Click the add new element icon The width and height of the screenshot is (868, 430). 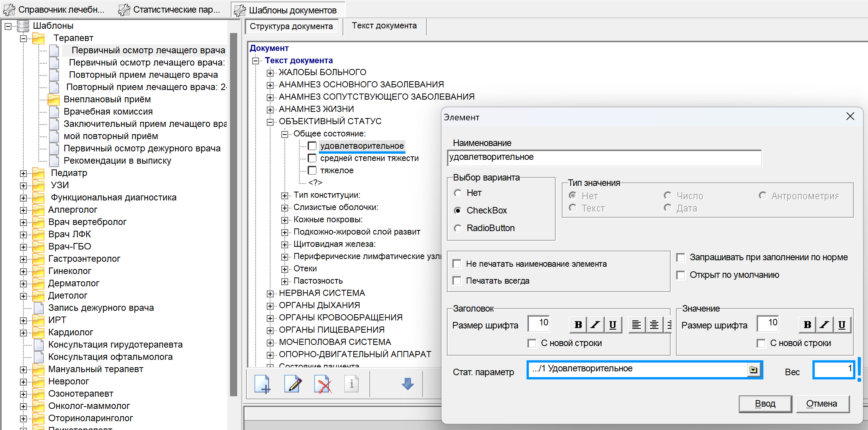tap(262, 384)
